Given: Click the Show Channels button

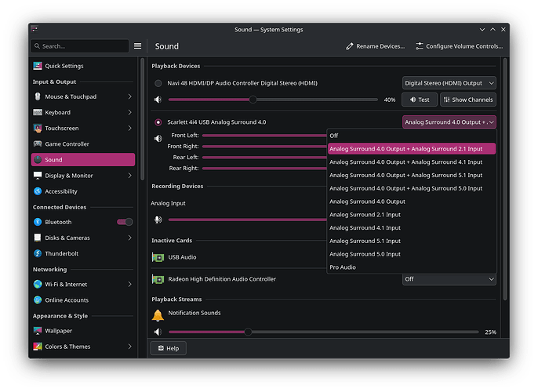Looking at the screenshot, I should 468,100.
